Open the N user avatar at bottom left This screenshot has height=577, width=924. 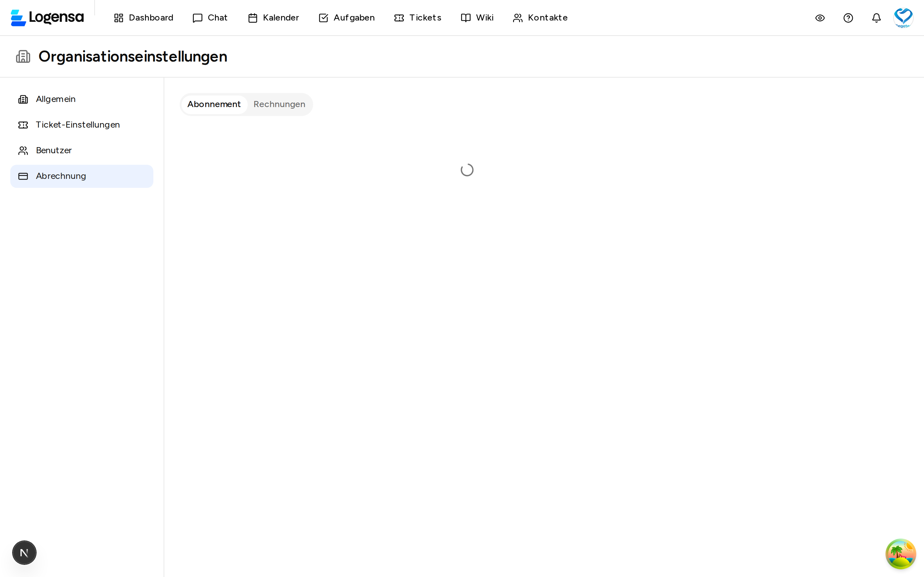[24, 552]
